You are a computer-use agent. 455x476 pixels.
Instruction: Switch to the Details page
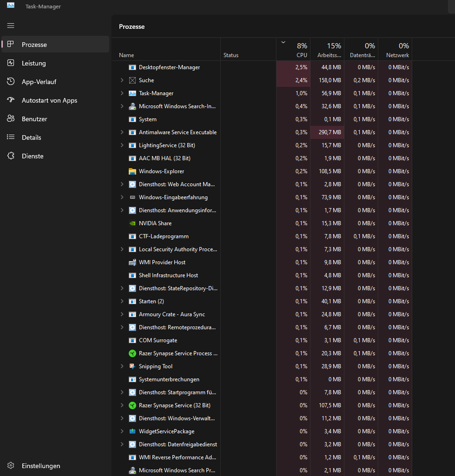click(x=55, y=137)
